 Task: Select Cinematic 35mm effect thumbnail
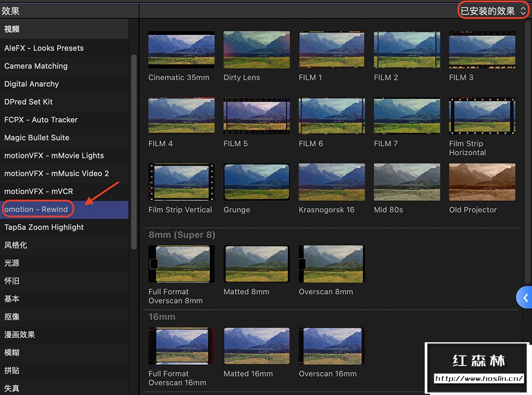[182, 50]
